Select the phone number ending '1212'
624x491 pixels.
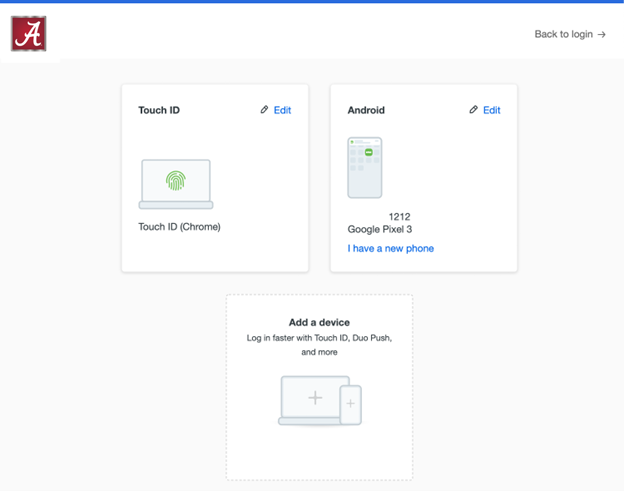click(399, 217)
